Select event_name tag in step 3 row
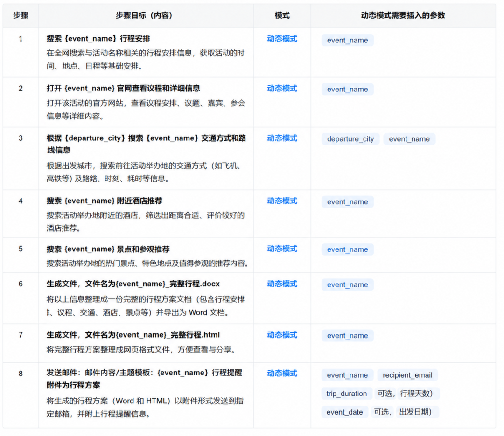Screen dimensions: 504x436 [409, 139]
